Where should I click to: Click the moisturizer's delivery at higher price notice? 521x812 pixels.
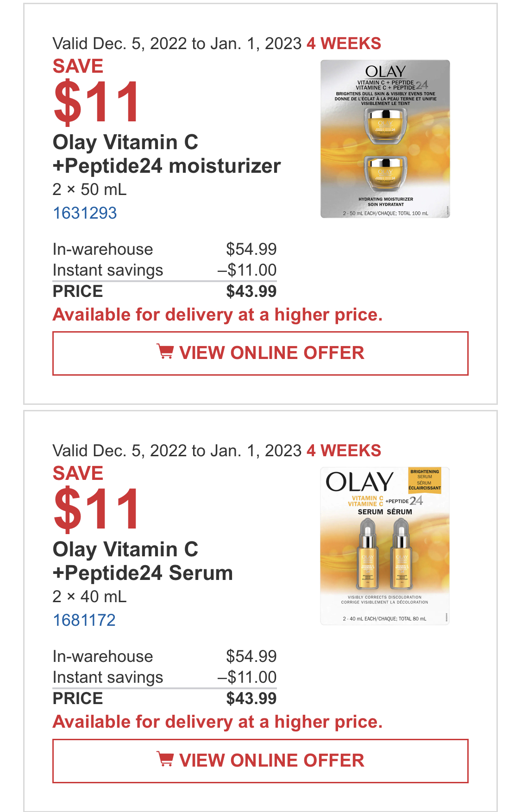[218, 315]
